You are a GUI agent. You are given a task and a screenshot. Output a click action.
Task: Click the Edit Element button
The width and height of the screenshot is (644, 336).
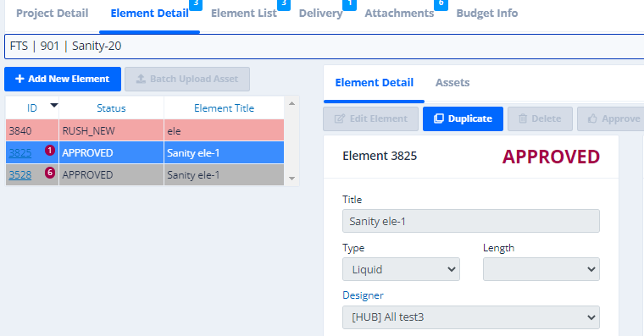point(371,119)
